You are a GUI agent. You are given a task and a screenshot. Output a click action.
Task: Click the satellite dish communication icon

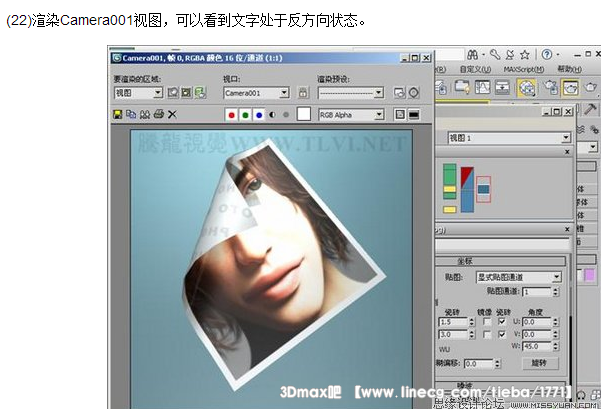coord(510,55)
